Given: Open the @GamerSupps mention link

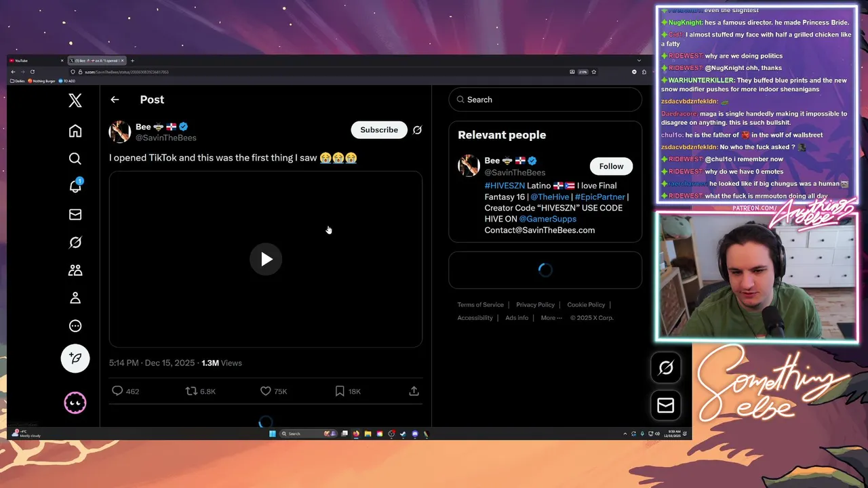Looking at the screenshot, I should (547, 219).
